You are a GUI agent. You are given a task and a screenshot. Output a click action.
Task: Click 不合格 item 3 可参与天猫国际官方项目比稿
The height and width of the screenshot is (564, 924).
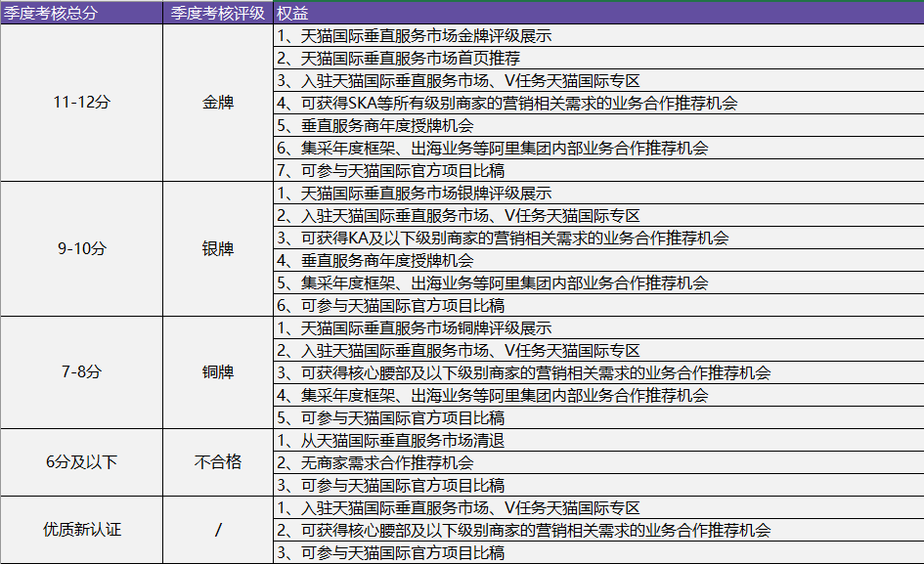598,486
